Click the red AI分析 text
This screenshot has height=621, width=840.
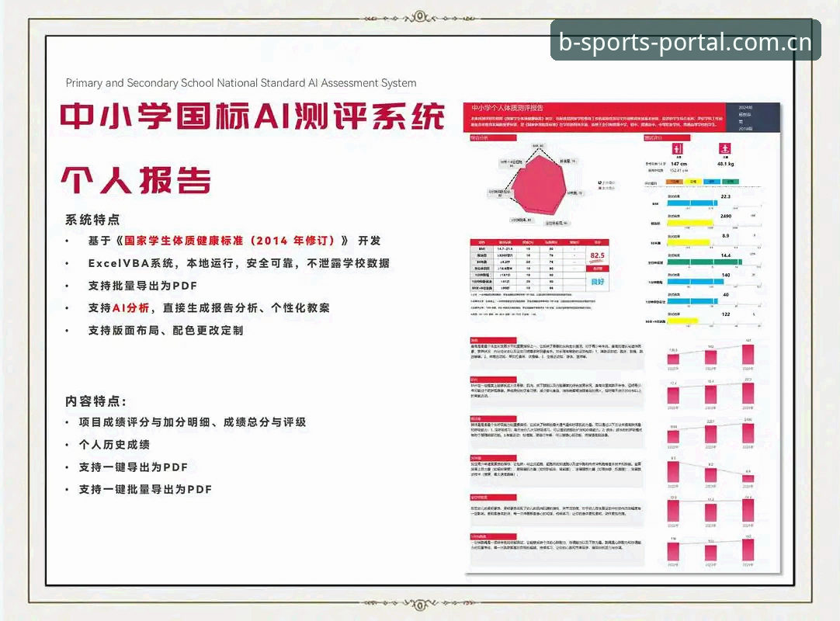130,307
